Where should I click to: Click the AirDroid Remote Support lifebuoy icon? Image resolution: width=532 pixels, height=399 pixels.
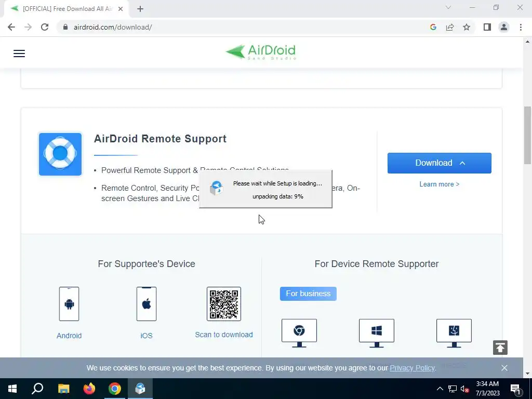60,154
